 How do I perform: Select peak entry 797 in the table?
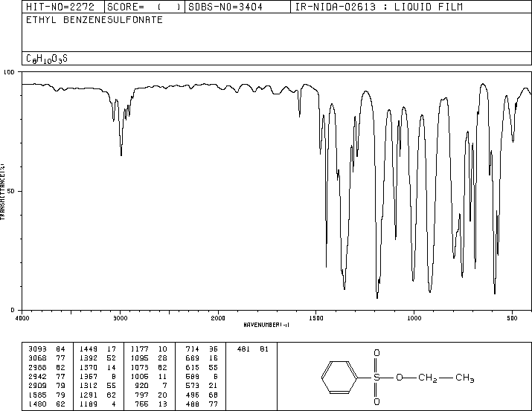(141, 395)
